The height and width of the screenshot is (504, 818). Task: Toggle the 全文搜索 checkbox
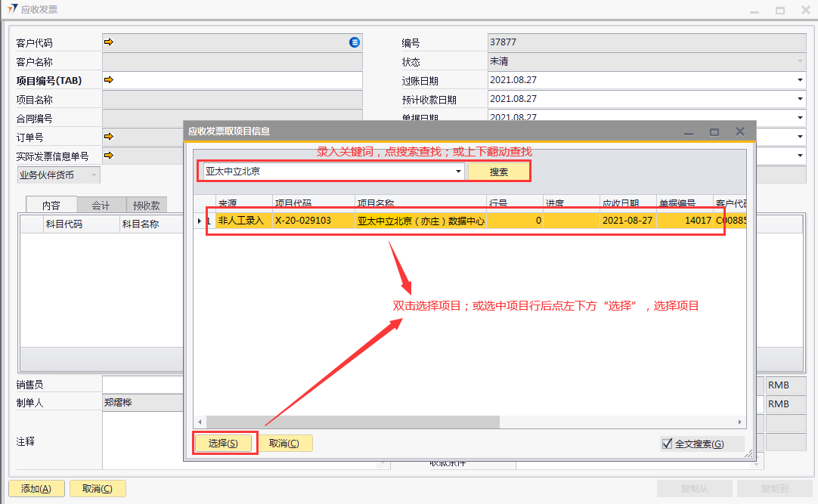[667, 444]
